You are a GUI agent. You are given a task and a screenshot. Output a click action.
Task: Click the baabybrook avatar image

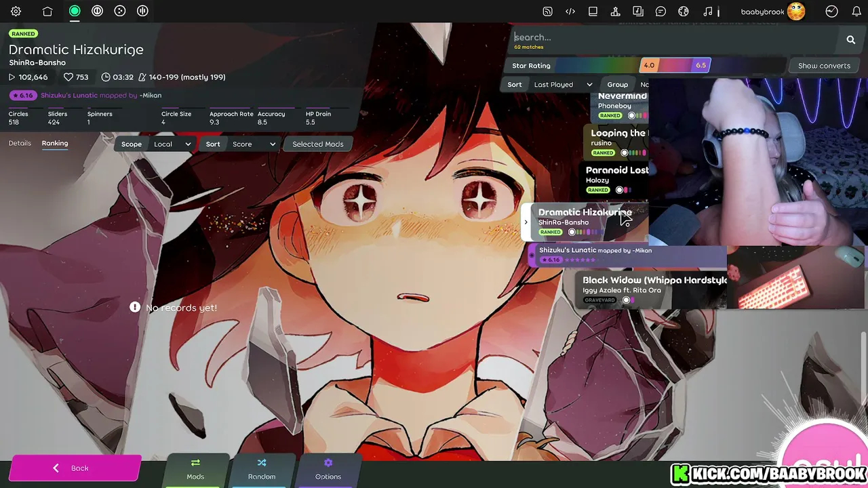(796, 11)
